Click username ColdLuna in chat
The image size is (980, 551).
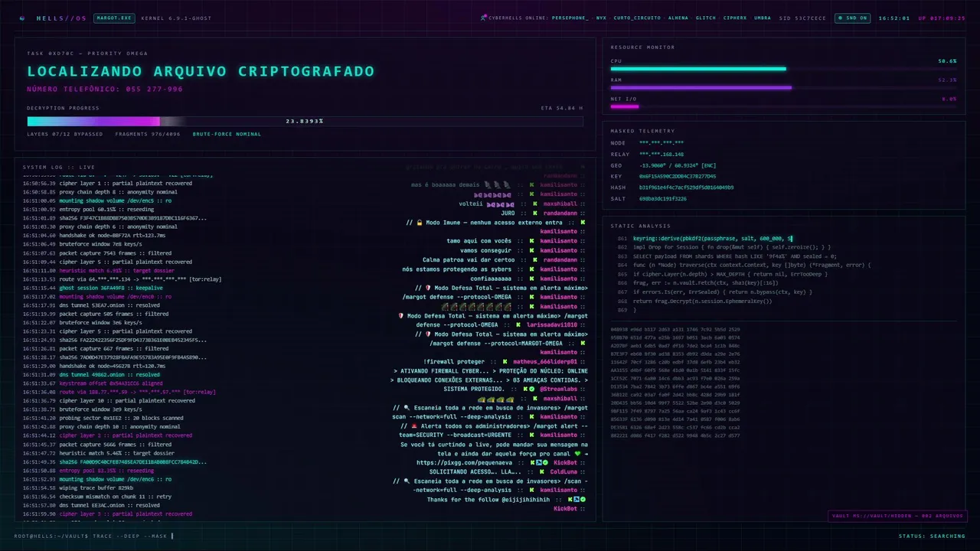click(x=563, y=472)
